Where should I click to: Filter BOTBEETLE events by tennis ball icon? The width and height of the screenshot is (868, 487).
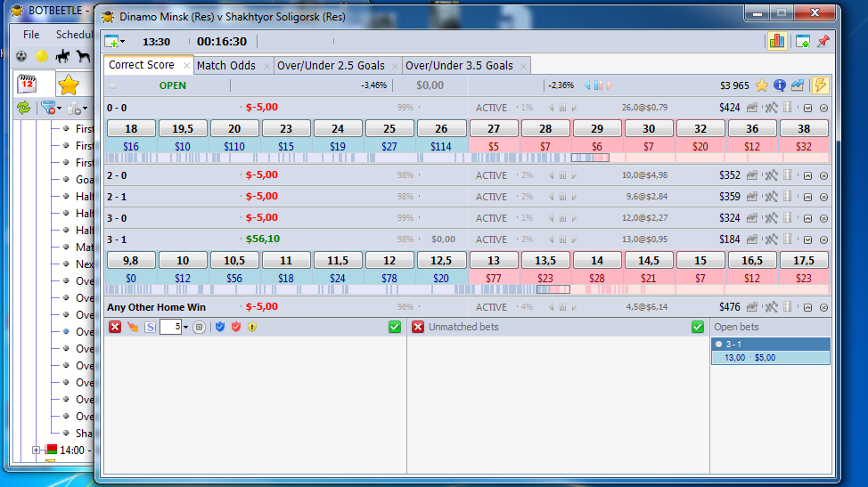[x=42, y=56]
